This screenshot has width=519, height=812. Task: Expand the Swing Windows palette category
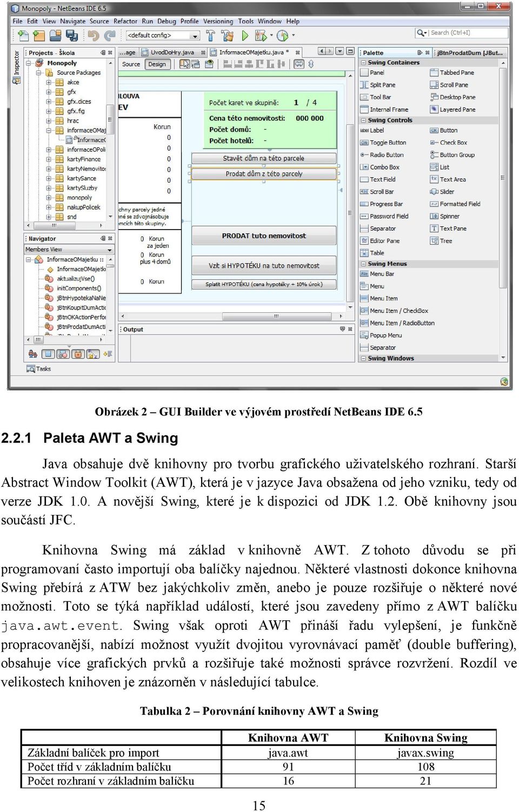(364, 358)
